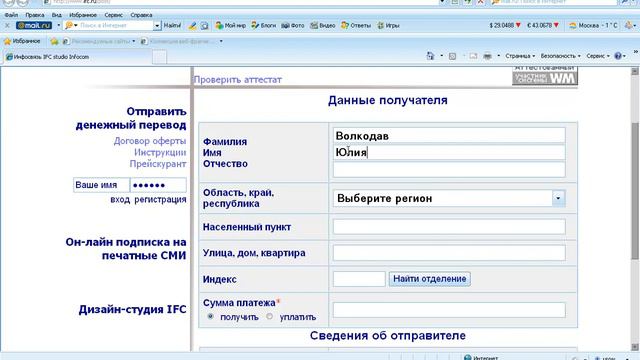
Task: Open Видео in the Mail.ru toolbar
Action: (x=322, y=25)
